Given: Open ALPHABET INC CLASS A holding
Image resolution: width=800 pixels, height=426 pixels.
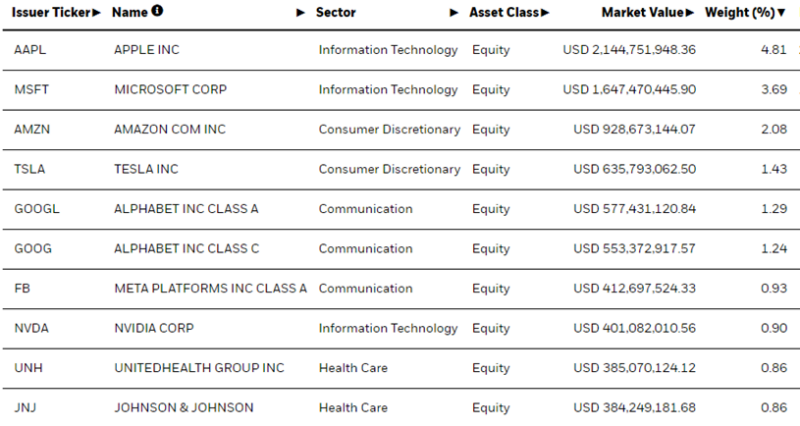Looking at the screenshot, I should [x=186, y=209].
